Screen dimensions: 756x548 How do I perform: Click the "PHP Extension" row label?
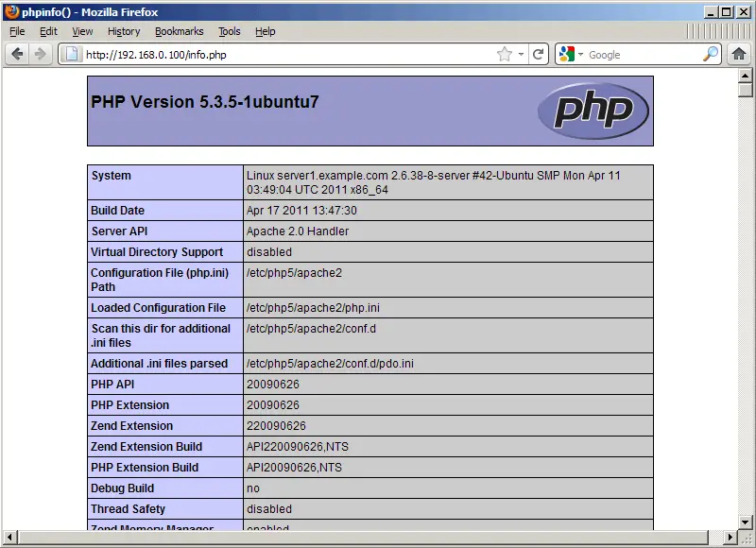[129, 404]
